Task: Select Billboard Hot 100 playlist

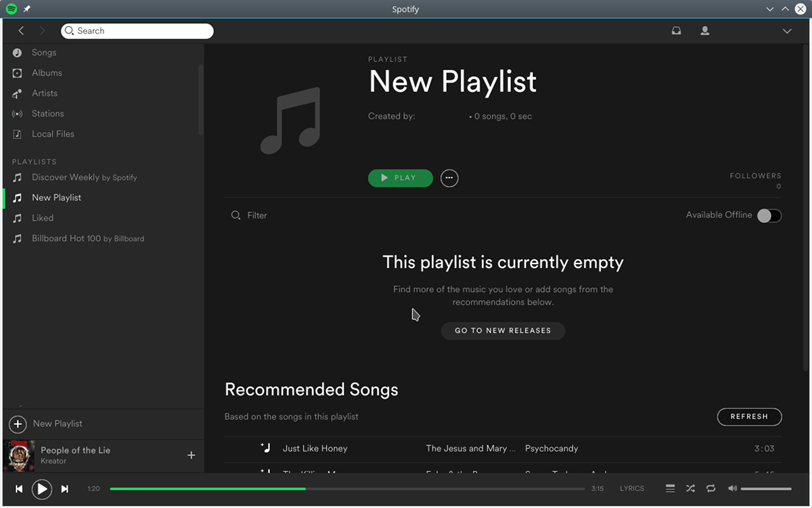Action: coord(88,238)
